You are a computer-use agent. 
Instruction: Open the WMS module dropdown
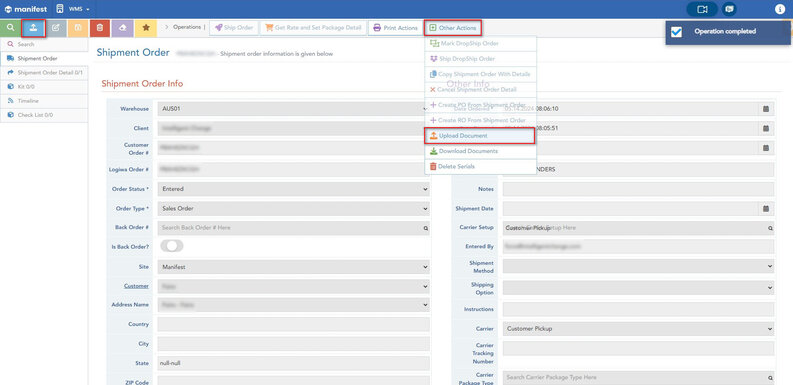79,9
